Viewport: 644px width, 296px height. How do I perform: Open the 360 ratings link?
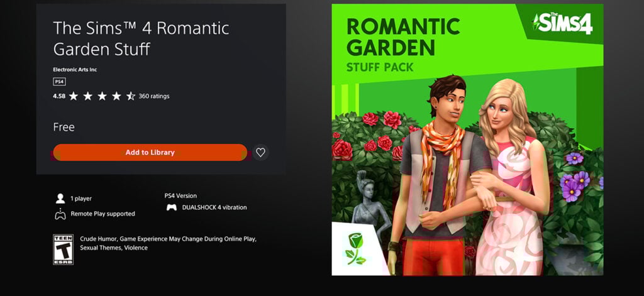point(154,96)
